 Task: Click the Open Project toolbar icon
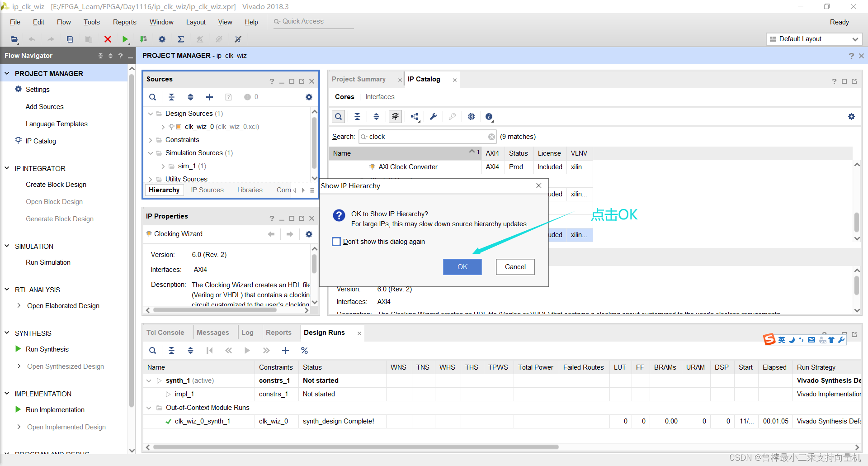click(x=14, y=39)
